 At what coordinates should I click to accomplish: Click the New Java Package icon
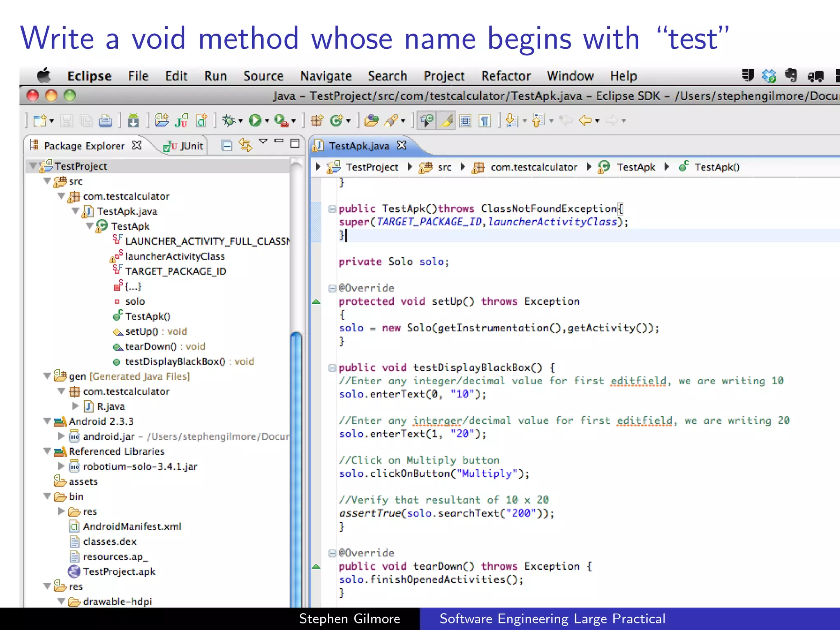coord(317,121)
